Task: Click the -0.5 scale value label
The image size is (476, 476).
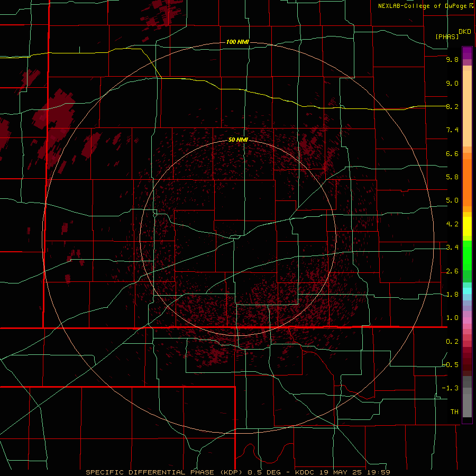Action: [x=451, y=364]
